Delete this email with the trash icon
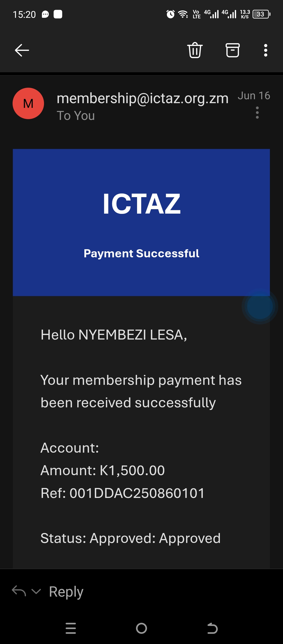 tap(195, 50)
